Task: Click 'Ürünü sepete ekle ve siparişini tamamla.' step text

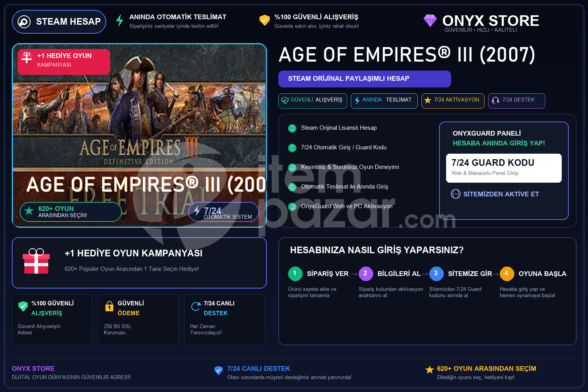Action: [312, 292]
